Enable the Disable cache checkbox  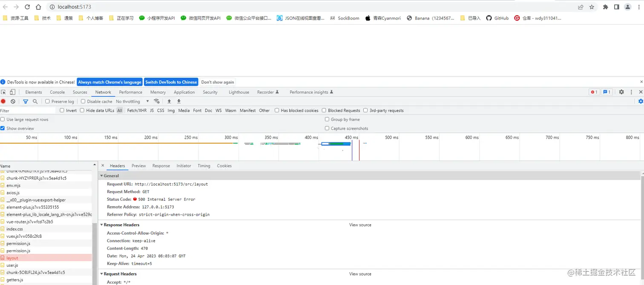(x=83, y=101)
